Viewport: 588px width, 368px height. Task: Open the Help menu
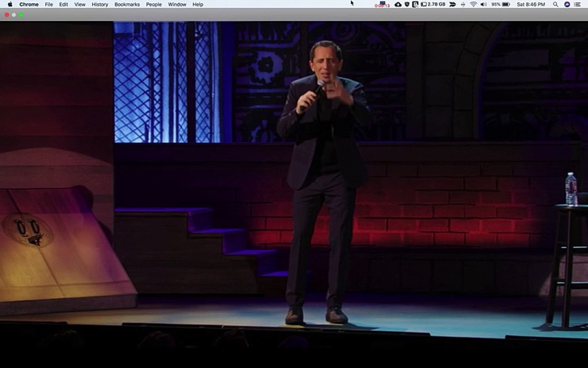(x=198, y=5)
